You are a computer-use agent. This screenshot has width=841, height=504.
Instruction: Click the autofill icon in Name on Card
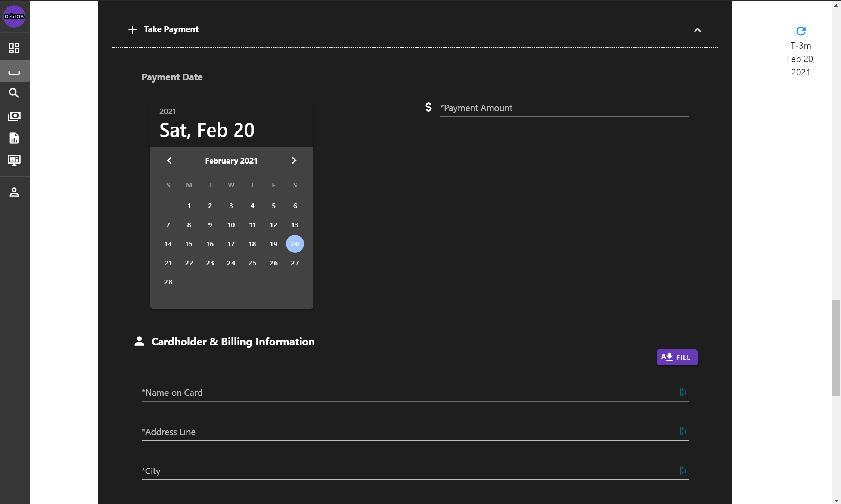[682, 392]
